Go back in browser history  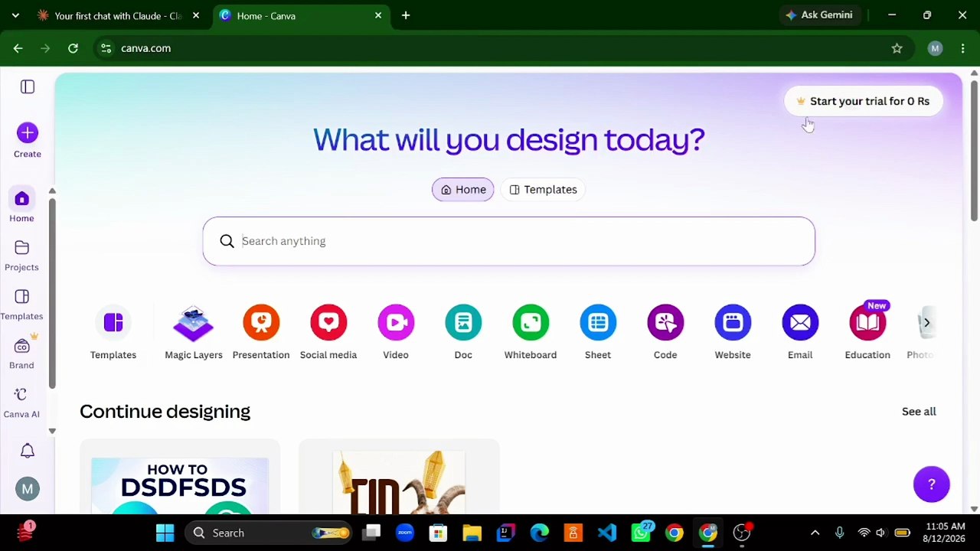coord(18,48)
